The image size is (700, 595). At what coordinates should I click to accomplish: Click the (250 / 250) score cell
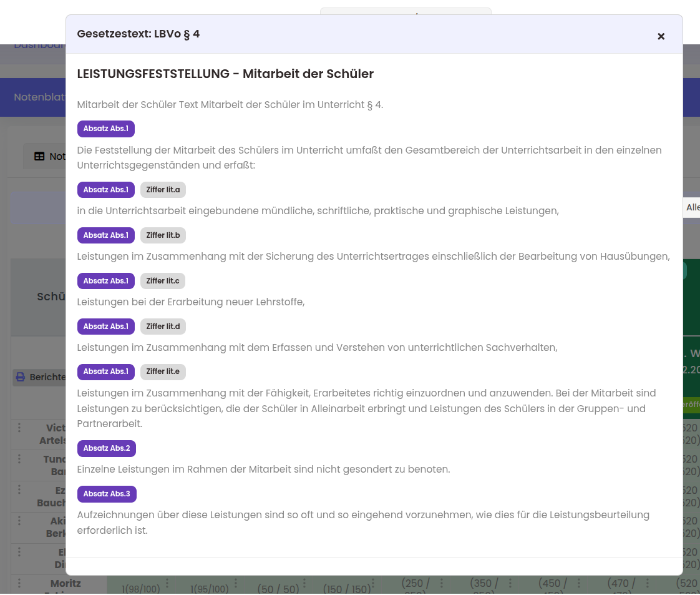(x=413, y=586)
